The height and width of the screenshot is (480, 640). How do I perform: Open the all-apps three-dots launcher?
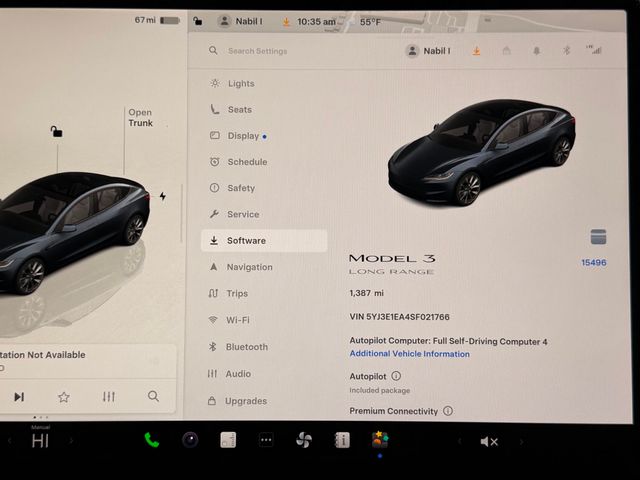pyautogui.click(x=266, y=440)
